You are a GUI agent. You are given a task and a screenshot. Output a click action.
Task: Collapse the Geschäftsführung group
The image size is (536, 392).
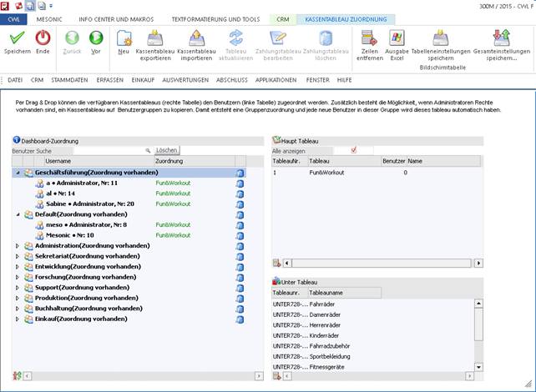[18, 173]
